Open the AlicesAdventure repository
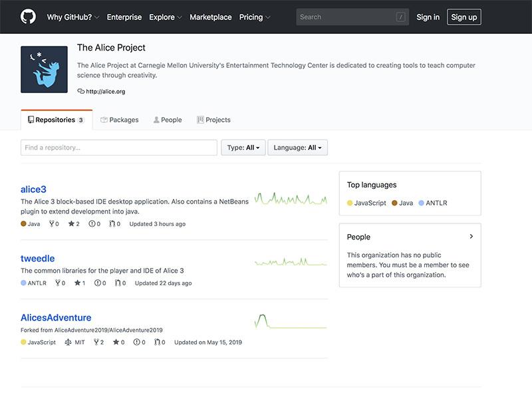Image resolution: width=532 pixels, height=399 pixels. (x=56, y=318)
